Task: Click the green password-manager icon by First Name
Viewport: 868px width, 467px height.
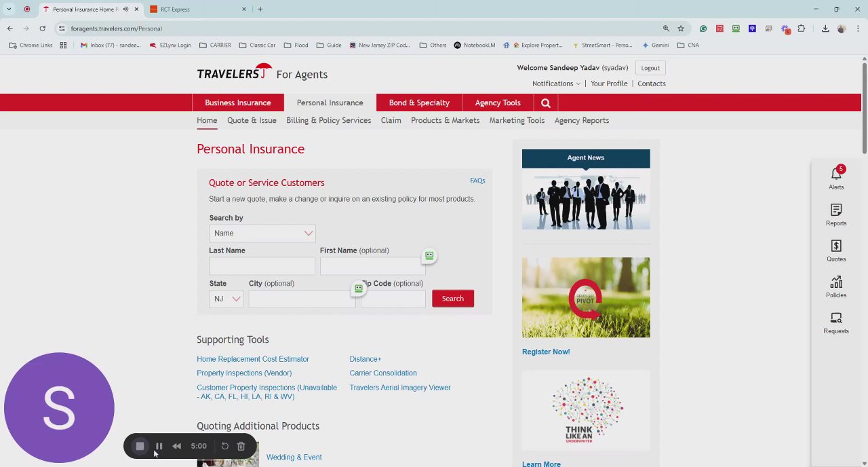Action: pos(429,256)
